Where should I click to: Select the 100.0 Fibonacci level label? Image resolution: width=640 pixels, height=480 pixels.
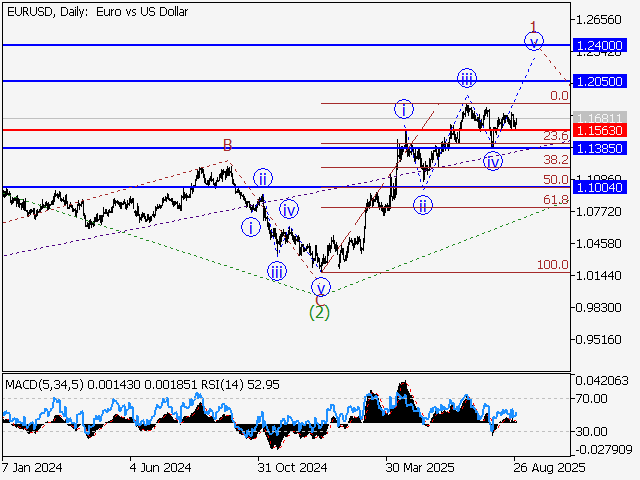point(553,265)
